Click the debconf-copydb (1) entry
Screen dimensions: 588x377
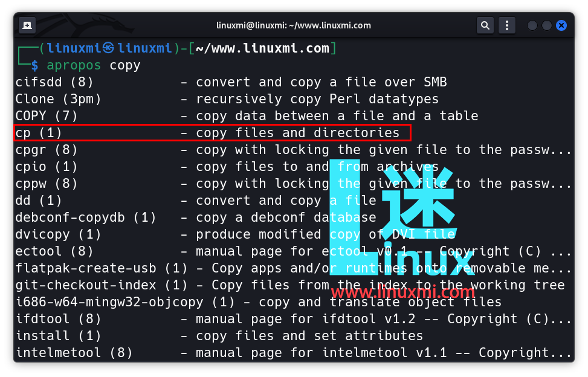[x=85, y=217]
